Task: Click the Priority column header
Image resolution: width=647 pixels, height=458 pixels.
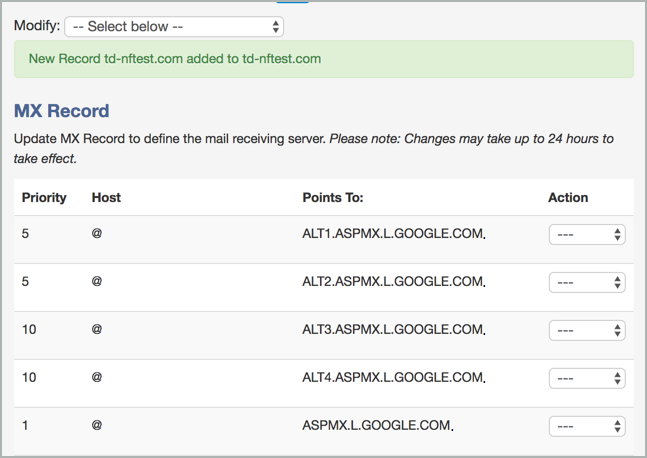Action: click(x=44, y=197)
